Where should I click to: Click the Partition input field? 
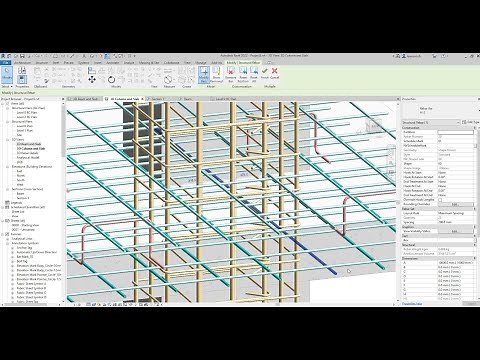coord(455,132)
